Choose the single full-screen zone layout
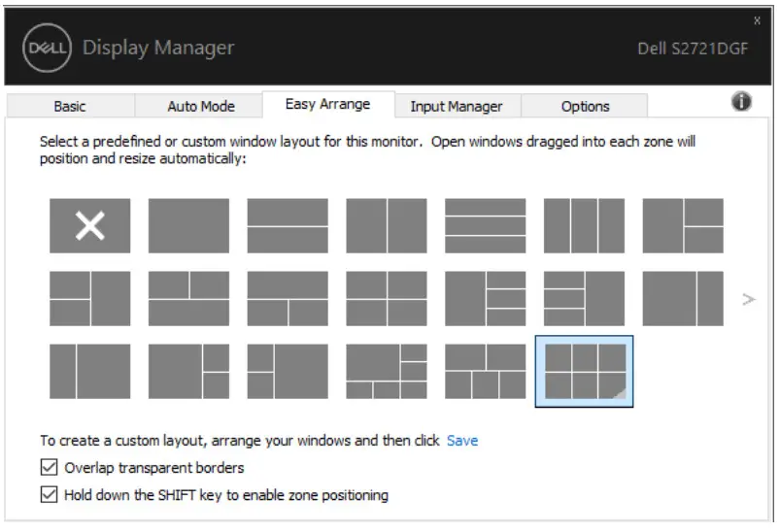Image resolution: width=780 pixels, height=532 pixels. [x=188, y=225]
